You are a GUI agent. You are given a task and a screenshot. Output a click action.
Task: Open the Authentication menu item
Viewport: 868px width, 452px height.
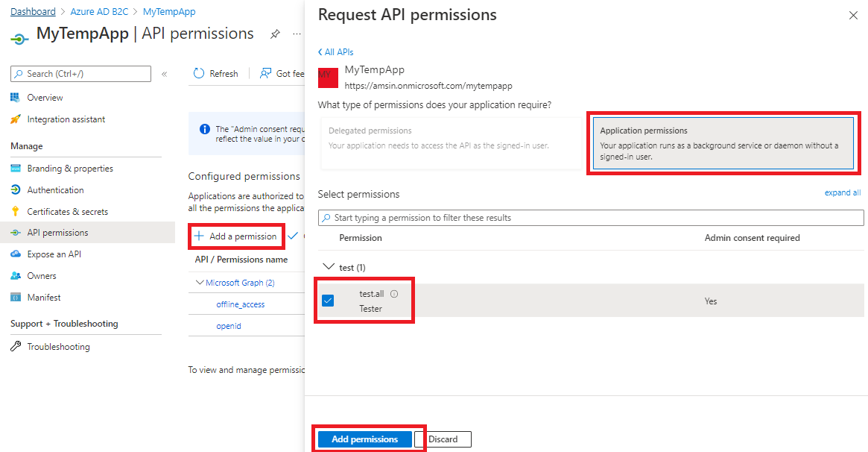click(x=55, y=190)
